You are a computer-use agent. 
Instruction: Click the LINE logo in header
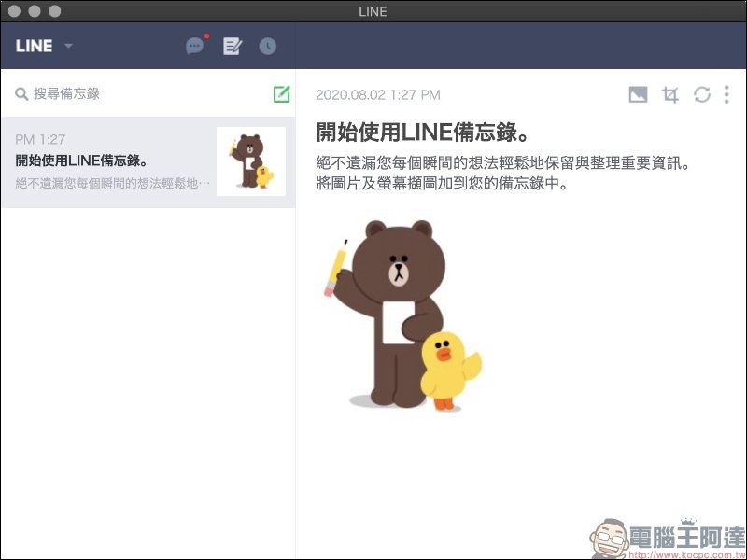pos(34,46)
